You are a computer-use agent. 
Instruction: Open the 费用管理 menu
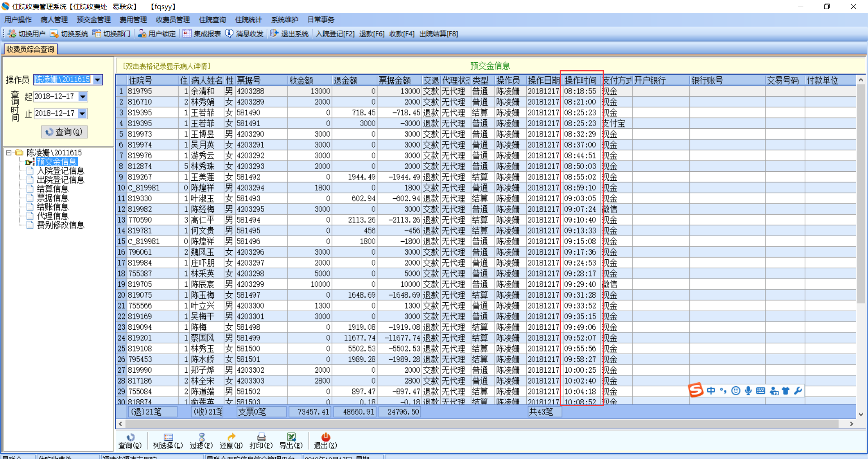133,20
